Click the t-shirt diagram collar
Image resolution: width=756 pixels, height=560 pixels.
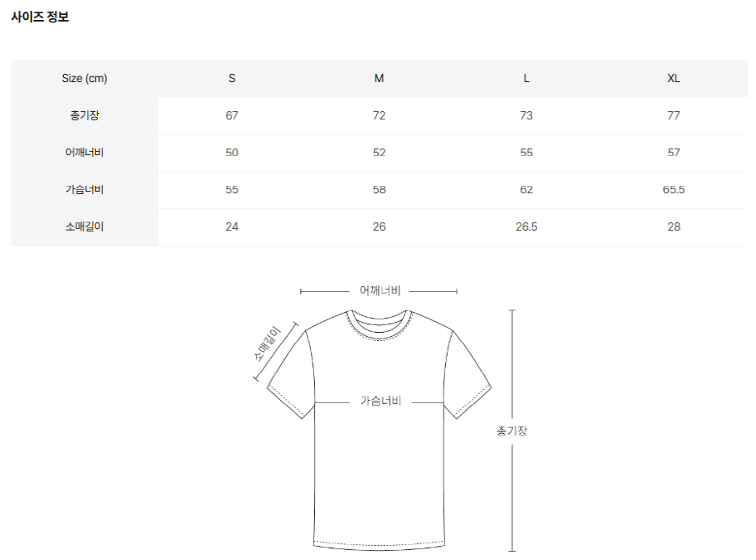(380, 324)
